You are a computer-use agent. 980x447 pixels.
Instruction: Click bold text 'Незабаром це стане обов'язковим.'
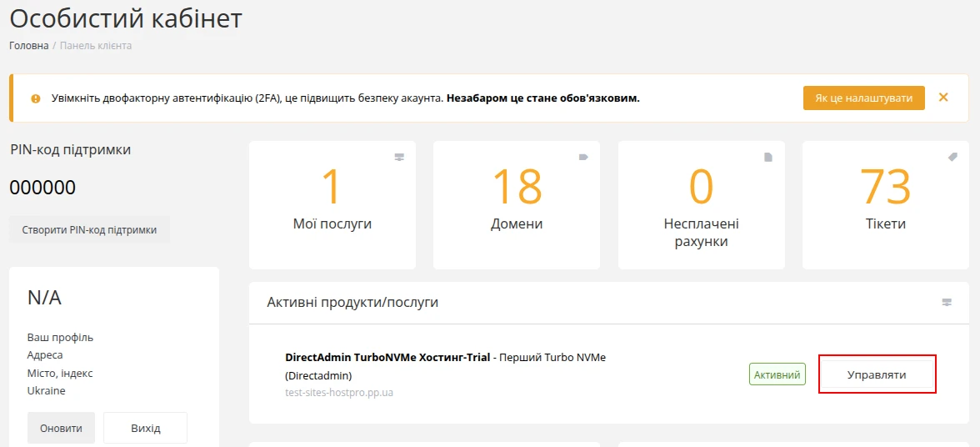543,98
